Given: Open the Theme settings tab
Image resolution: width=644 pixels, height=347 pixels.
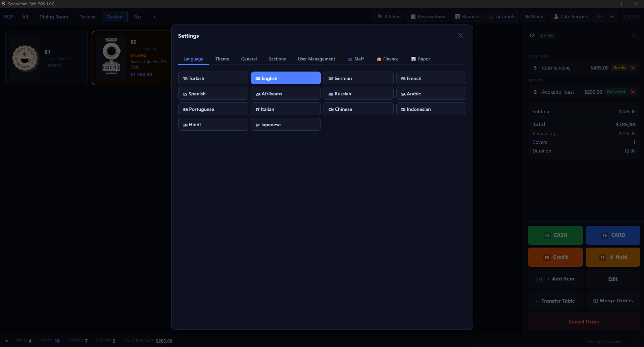Looking at the screenshot, I should (222, 59).
